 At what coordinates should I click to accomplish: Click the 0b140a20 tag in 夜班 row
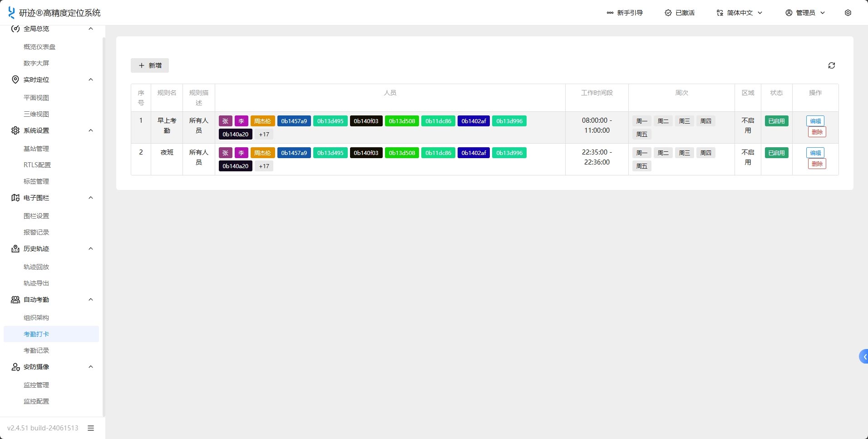click(x=235, y=166)
